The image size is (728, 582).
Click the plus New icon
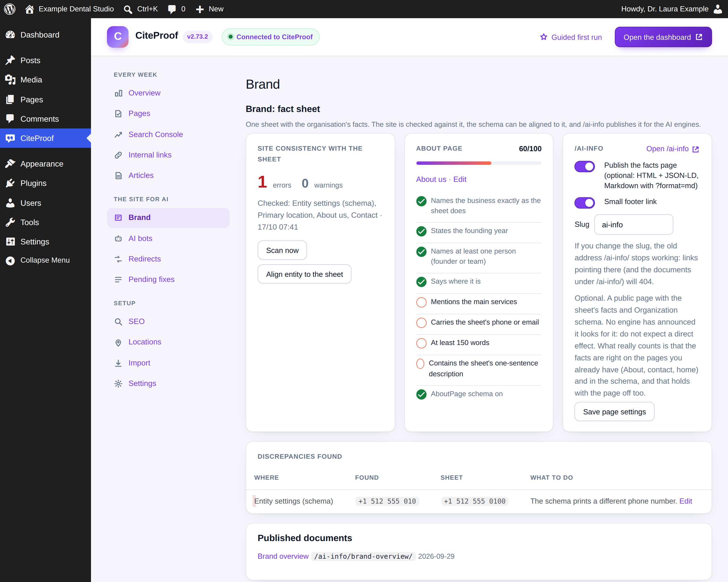point(200,9)
